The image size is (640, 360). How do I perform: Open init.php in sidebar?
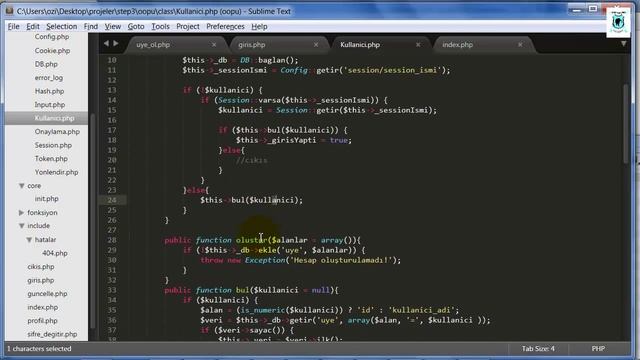click(x=47, y=199)
